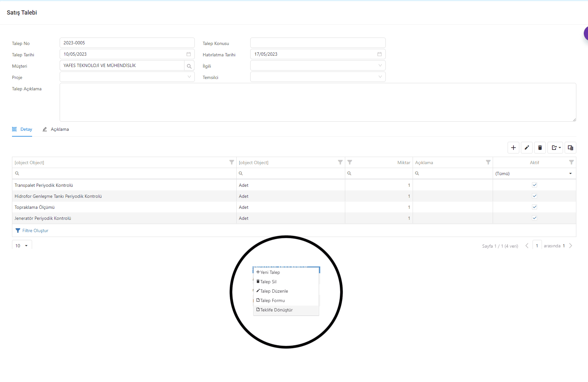
Task: Click the Müşteri search magnifier button
Action: pyautogui.click(x=189, y=66)
